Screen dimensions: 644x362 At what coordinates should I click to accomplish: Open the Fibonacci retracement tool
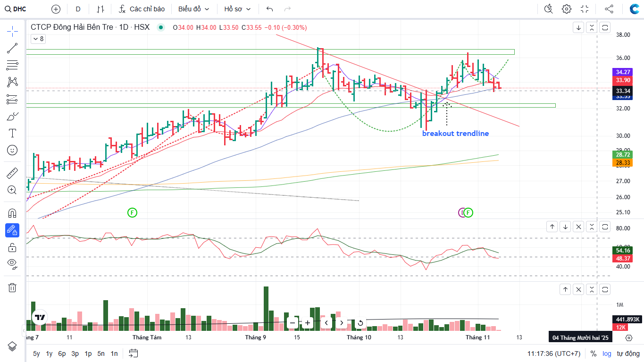12,65
